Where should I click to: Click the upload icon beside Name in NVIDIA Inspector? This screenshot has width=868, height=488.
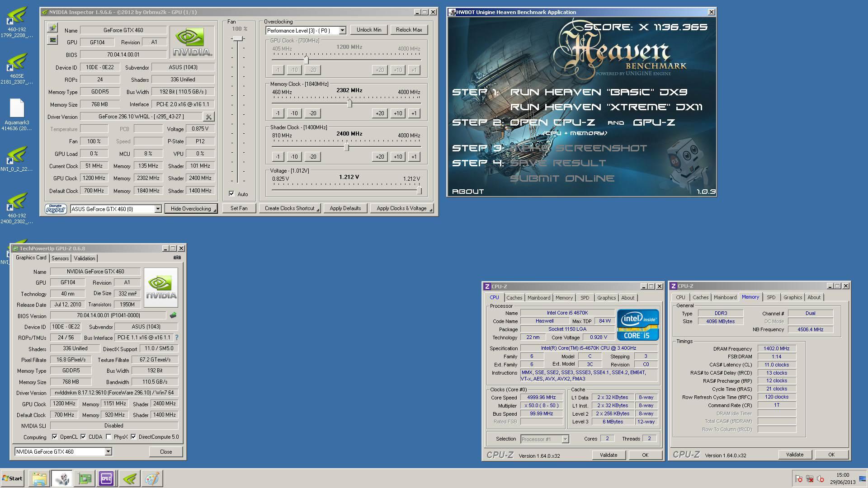(52, 28)
